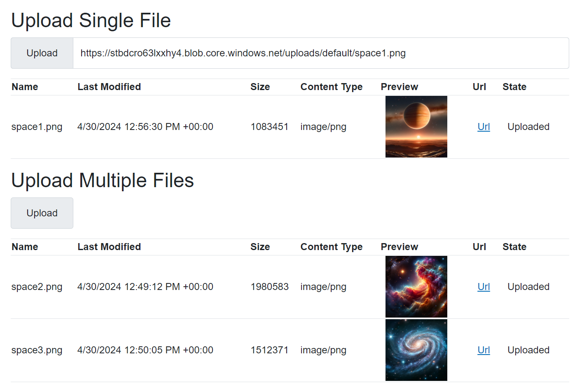Open the Url link for space1.png
Viewport: 577px width, 392px height.
point(484,127)
